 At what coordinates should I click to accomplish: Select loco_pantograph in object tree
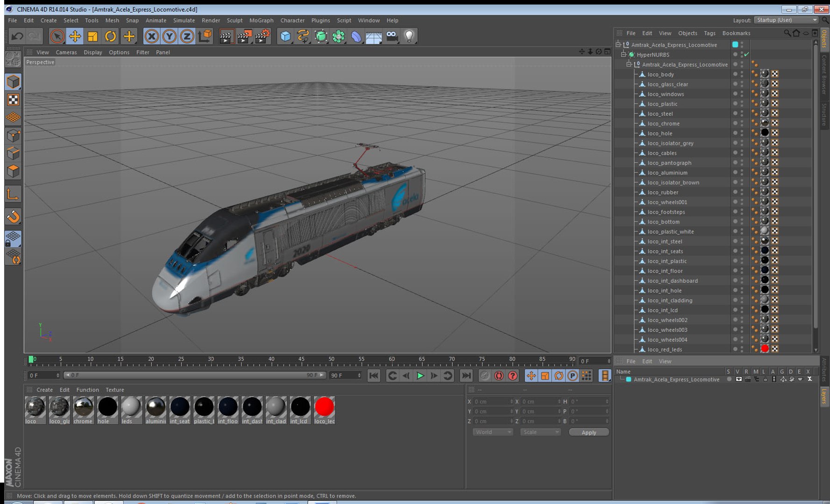click(x=669, y=163)
